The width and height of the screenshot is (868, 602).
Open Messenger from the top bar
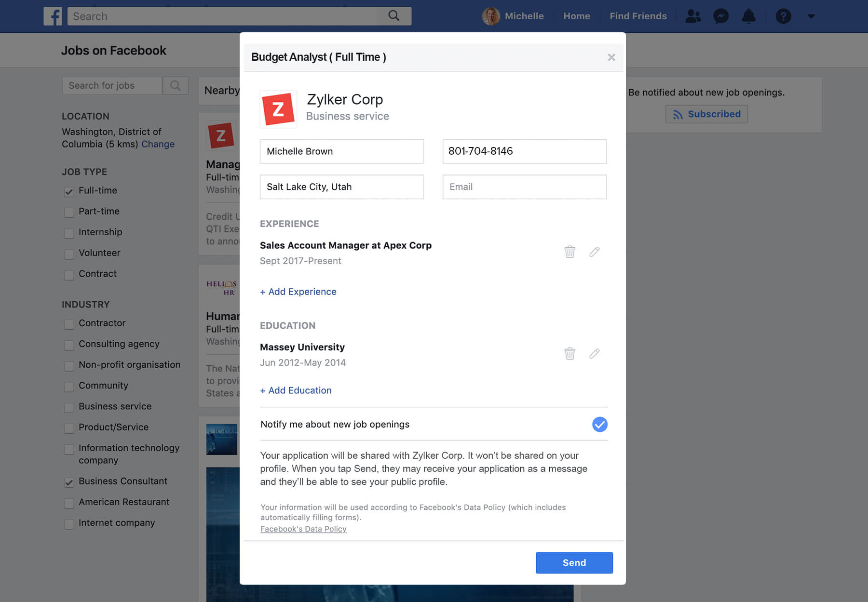(721, 16)
